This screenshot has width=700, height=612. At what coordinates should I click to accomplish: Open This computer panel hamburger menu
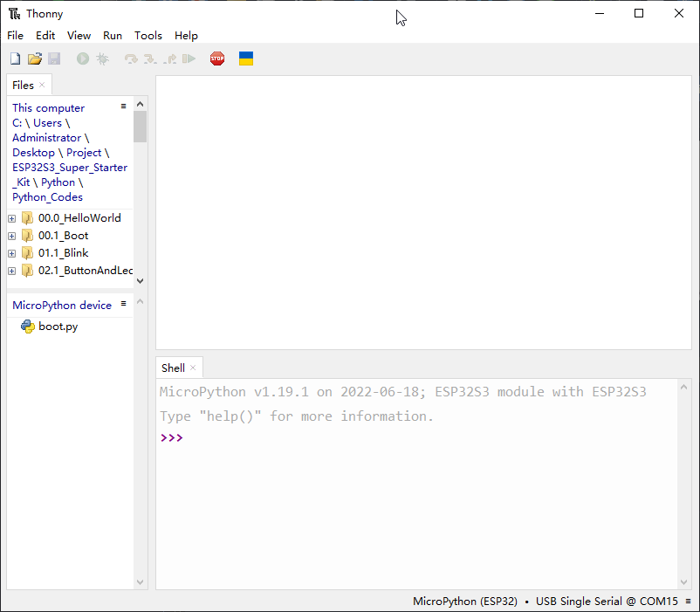click(124, 107)
